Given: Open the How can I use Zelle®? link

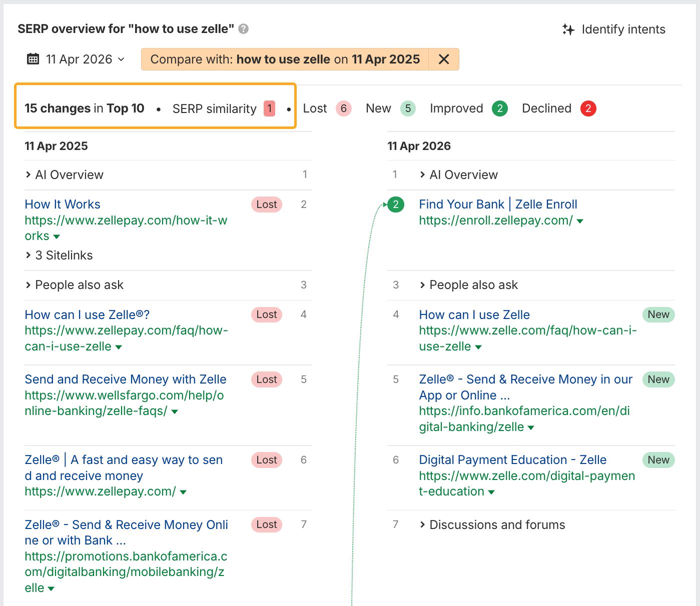Looking at the screenshot, I should tap(87, 314).
